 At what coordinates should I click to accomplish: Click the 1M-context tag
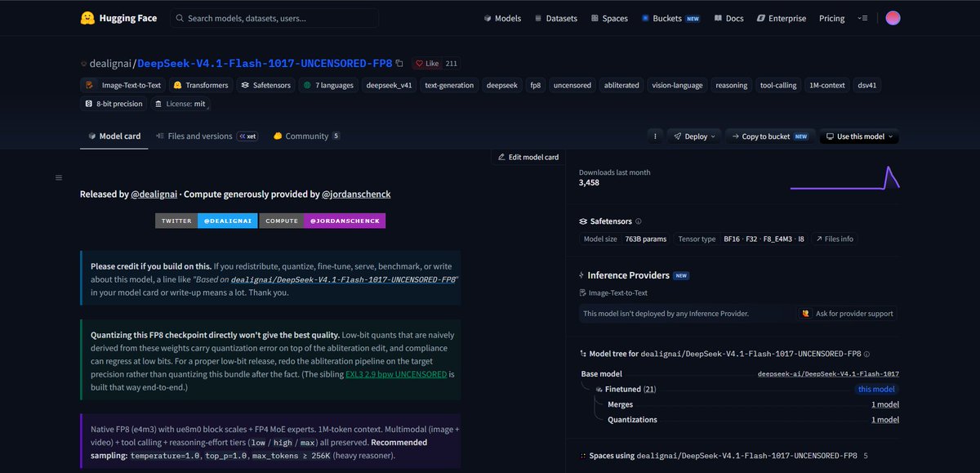[x=826, y=85]
